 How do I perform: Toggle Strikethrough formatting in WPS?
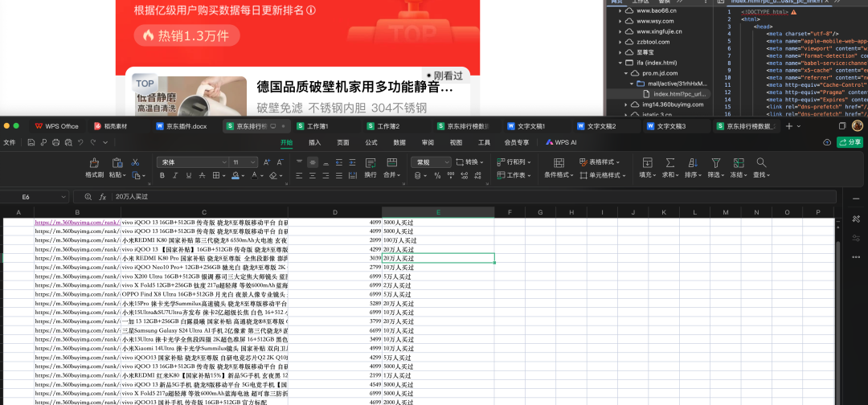tap(202, 175)
